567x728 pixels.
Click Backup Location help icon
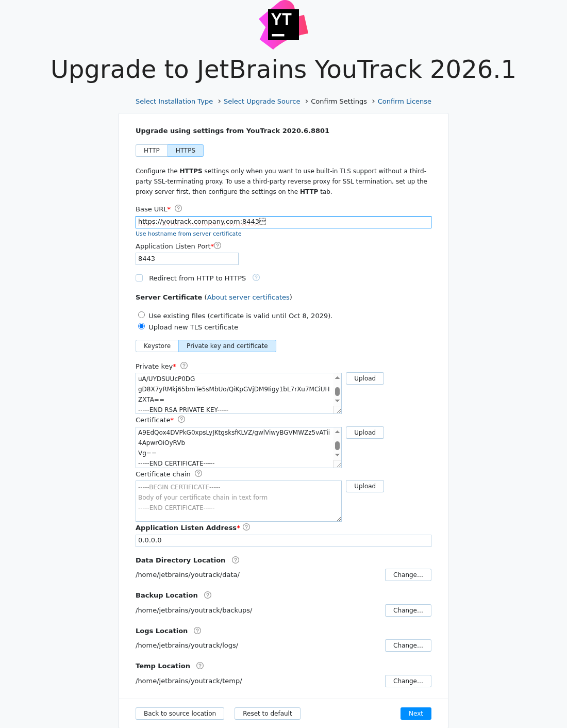[x=208, y=595]
